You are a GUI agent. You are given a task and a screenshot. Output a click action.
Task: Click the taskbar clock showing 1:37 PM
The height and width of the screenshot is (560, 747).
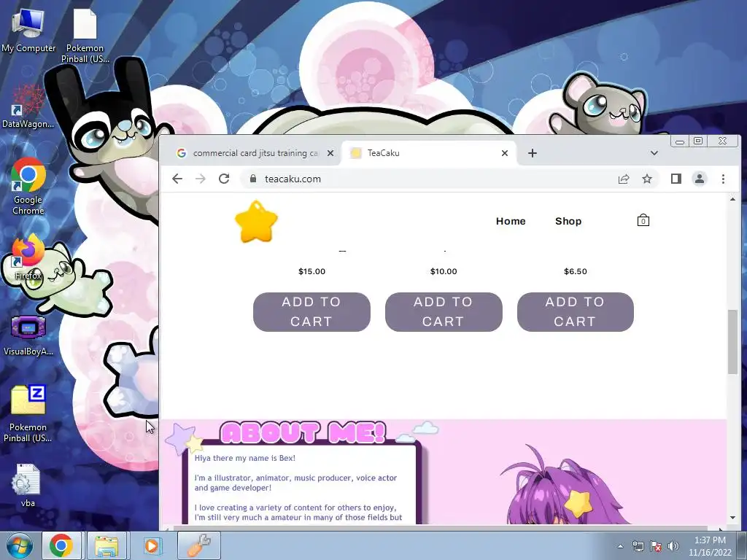(710, 546)
